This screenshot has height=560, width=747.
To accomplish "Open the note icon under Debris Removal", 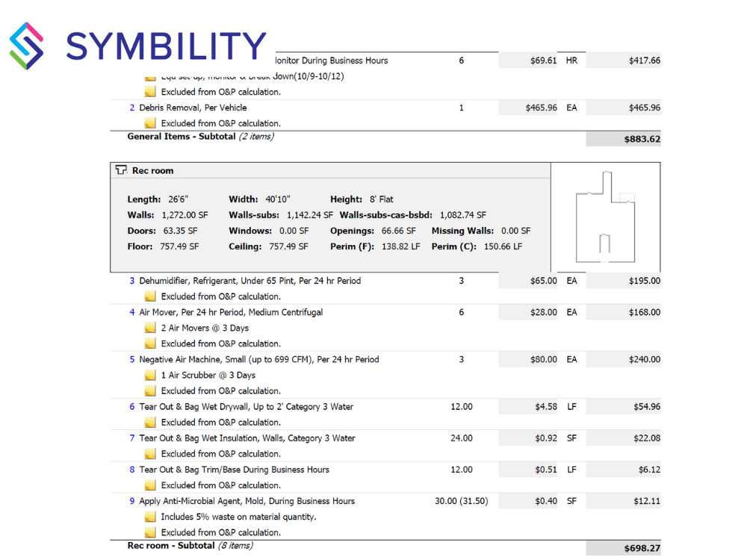I will pos(150,123).
